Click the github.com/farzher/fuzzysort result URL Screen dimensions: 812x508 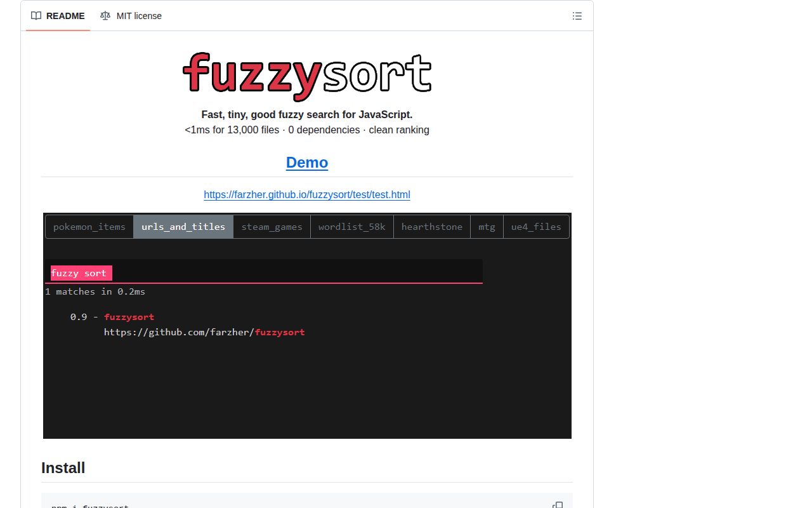pos(204,332)
